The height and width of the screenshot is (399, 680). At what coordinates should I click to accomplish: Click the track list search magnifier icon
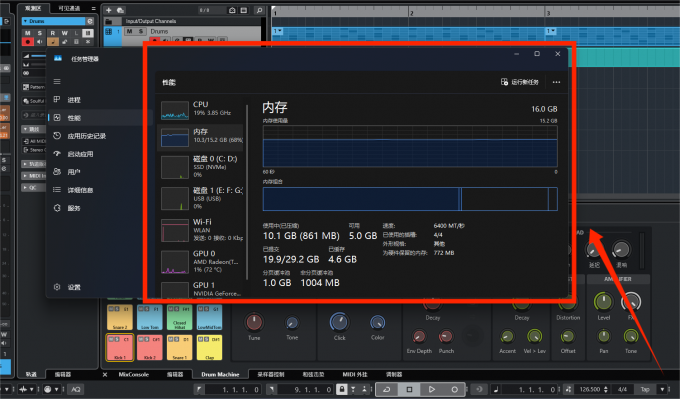click(x=259, y=10)
